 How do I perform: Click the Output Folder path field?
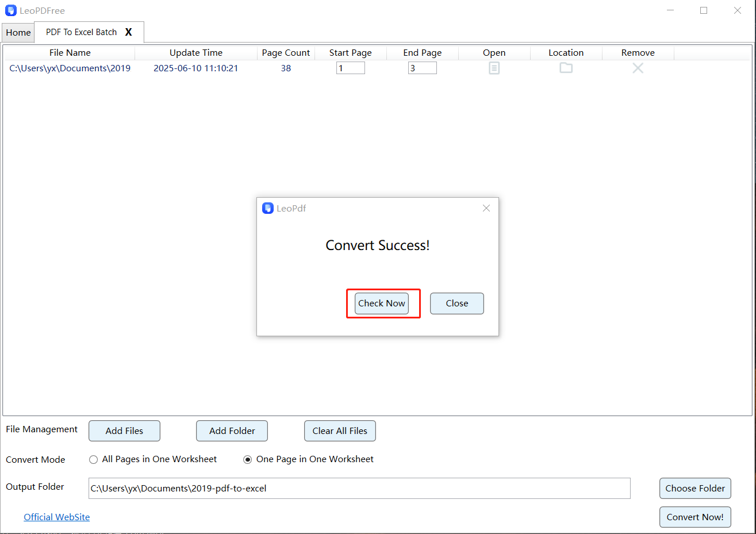(x=359, y=488)
